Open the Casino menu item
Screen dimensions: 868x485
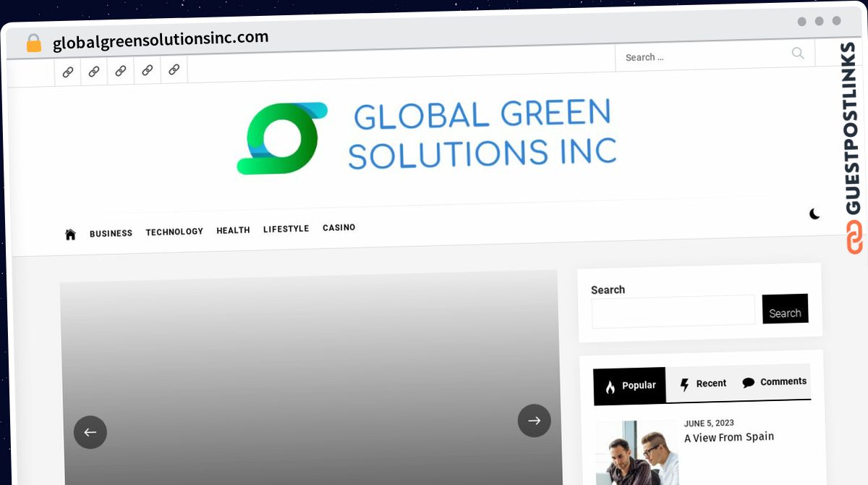pyautogui.click(x=339, y=227)
